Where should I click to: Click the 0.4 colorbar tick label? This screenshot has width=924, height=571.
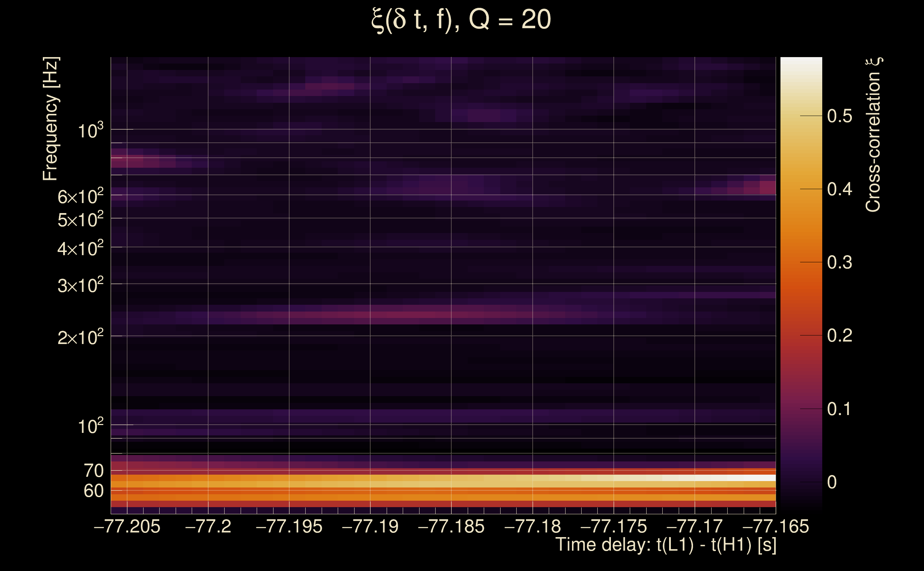[x=839, y=189]
